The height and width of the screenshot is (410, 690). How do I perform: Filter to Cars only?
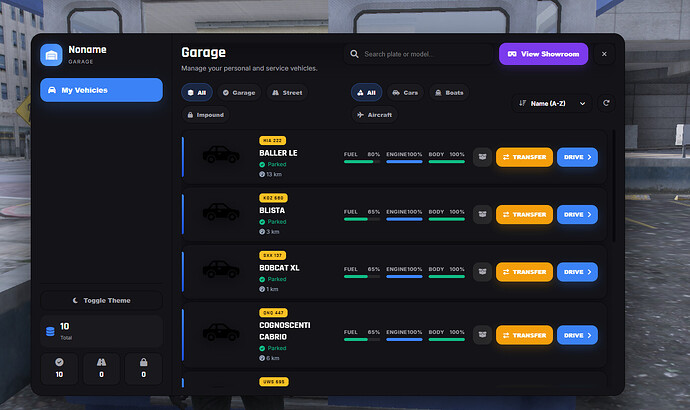pyautogui.click(x=405, y=93)
